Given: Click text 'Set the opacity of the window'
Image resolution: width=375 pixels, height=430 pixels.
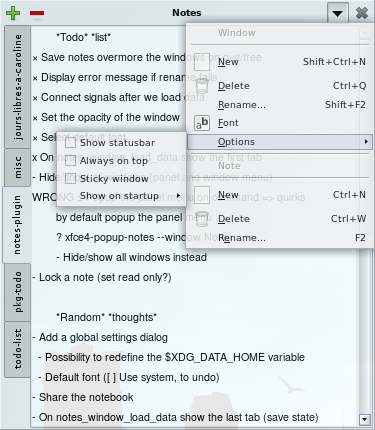Looking at the screenshot, I should pos(110,118).
